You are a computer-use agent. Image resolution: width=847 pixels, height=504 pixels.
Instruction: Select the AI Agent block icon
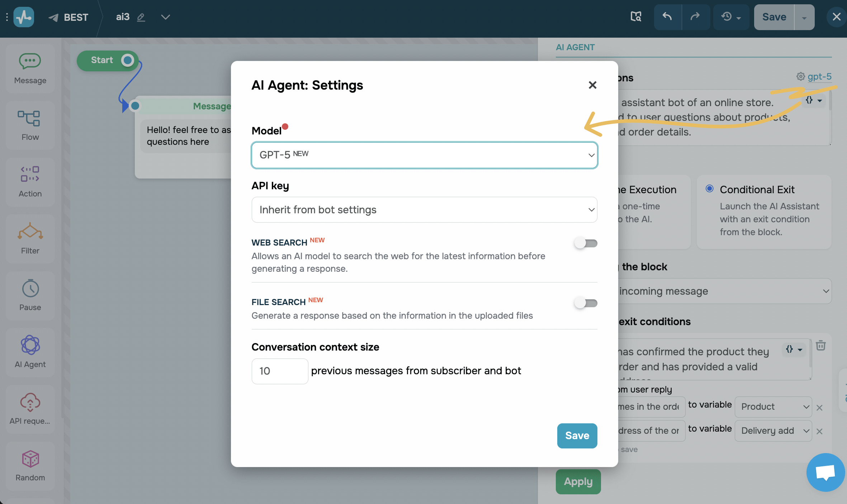(x=30, y=345)
